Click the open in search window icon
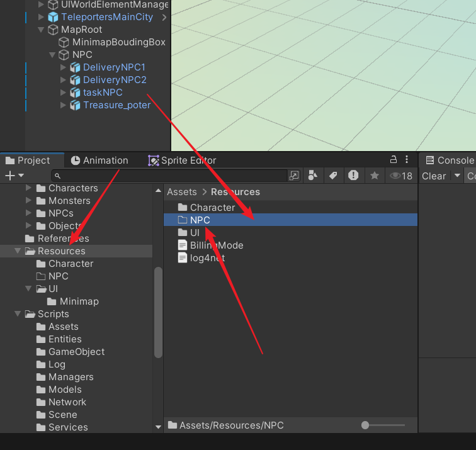This screenshot has width=476, height=450. (294, 176)
